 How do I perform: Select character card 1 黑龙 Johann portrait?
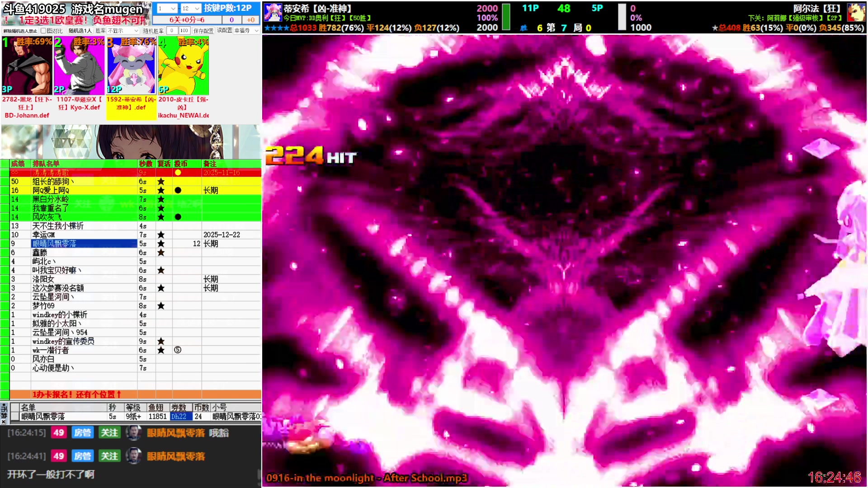(x=27, y=66)
